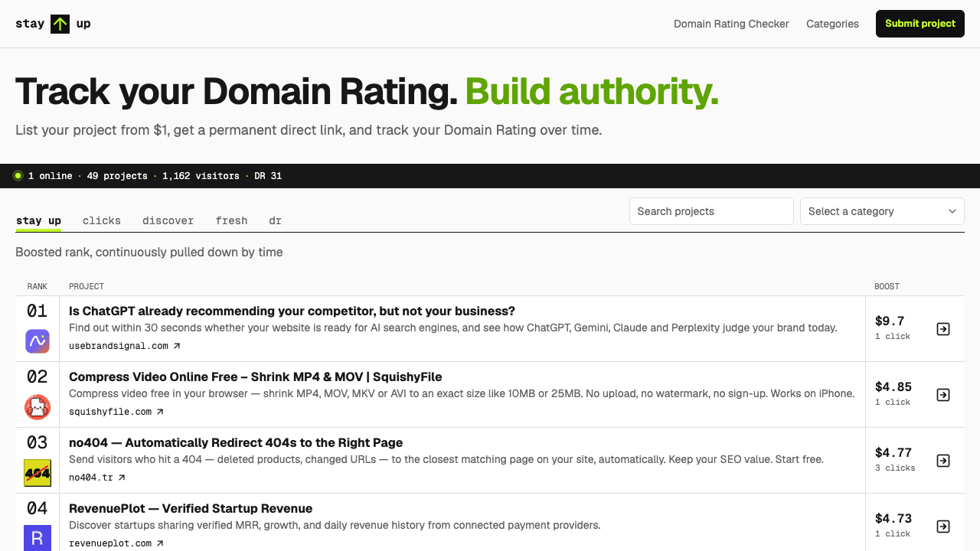Viewport: 980px width, 551px height.
Task: Open the no404 project arrow button
Action: [943, 461]
